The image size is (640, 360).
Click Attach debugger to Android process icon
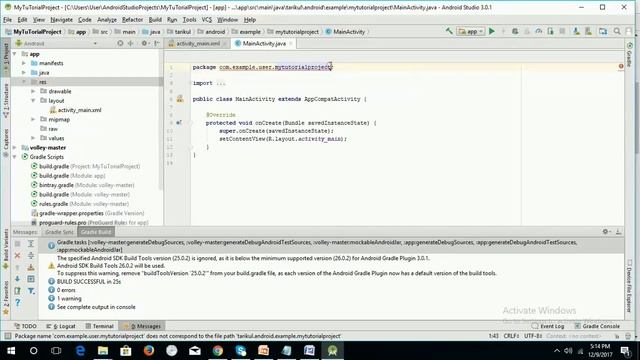coord(550,31)
